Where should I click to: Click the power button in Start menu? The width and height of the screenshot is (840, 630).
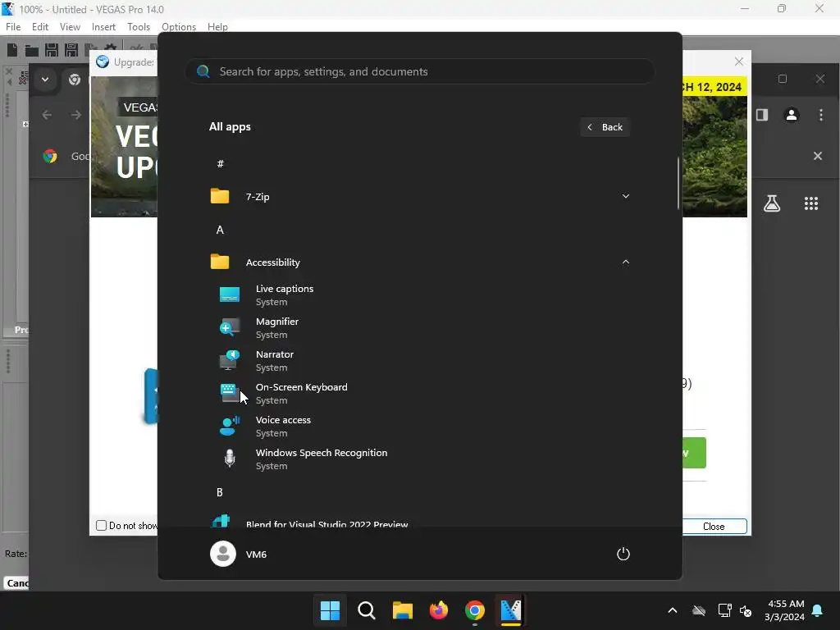[623, 554]
